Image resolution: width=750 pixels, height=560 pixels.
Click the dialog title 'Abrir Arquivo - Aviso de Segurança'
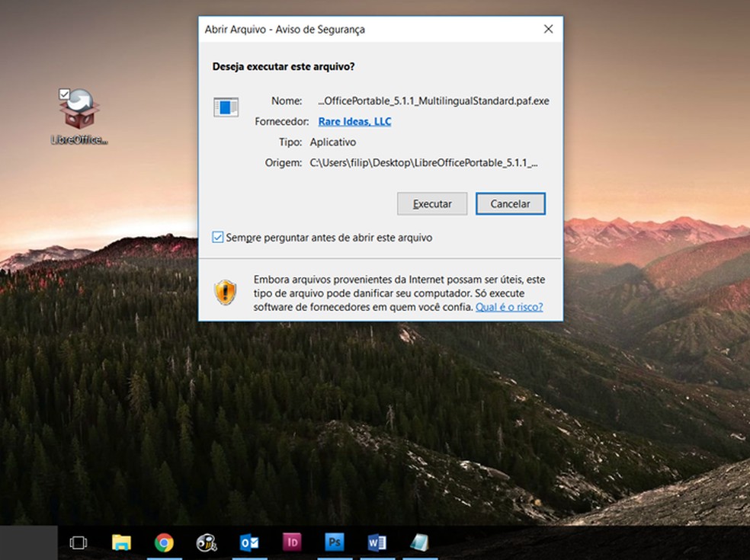point(284,29)
